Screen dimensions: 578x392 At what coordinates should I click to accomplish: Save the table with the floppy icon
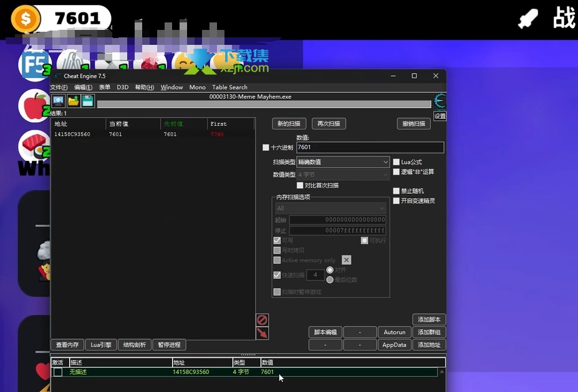coord(88,101)
